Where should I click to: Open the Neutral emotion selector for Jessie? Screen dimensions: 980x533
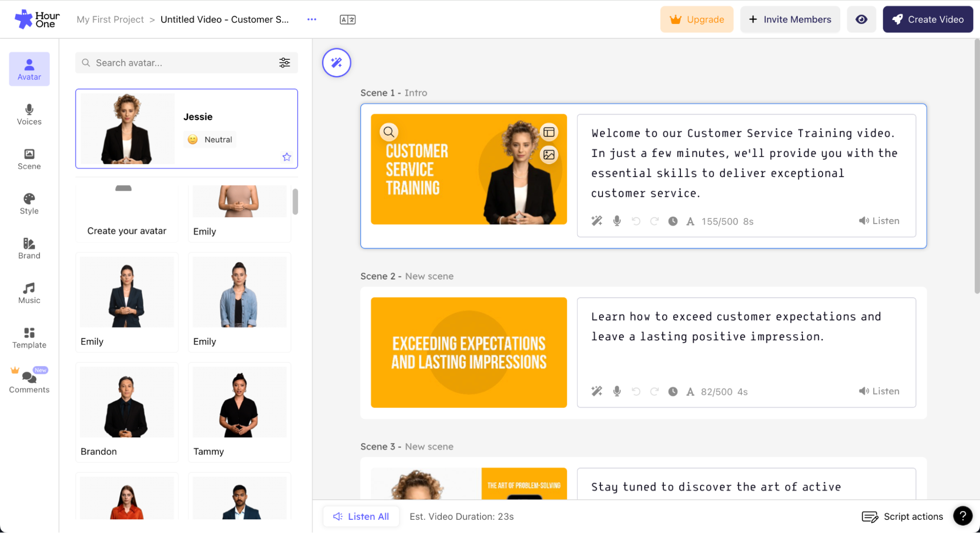[x=210, y=139]
